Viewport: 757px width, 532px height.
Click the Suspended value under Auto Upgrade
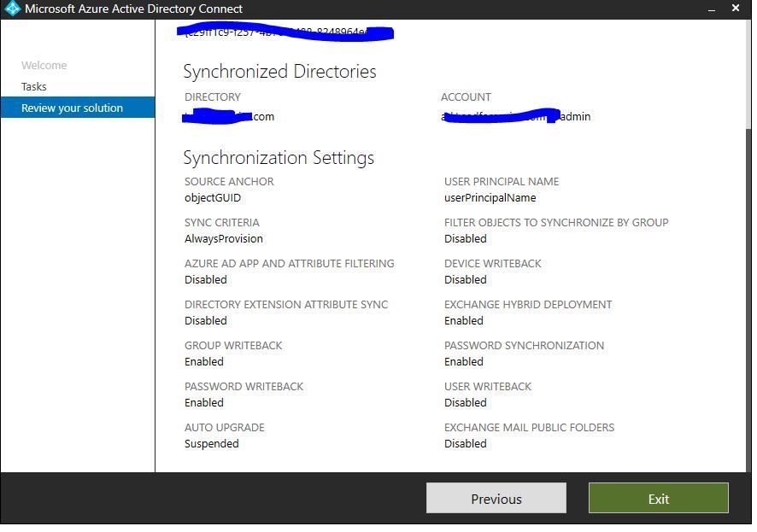(x=211, y=444)
